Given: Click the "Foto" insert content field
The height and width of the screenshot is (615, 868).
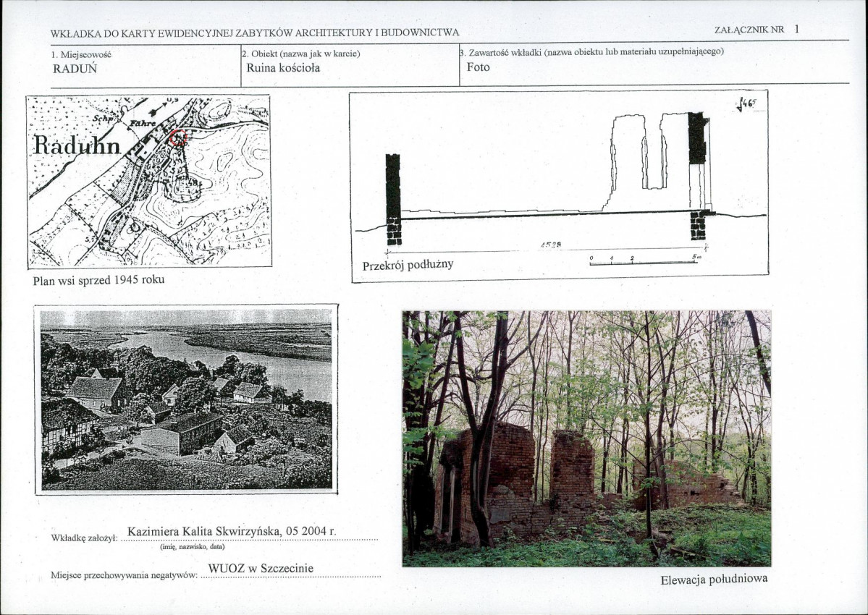Looking at the screenshot, I should (478, 67).
